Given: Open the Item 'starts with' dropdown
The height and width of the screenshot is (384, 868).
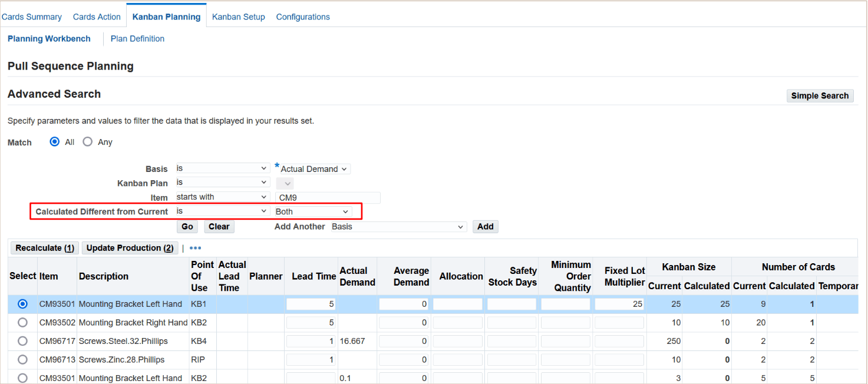Looking at the screenshot, I should click(222, 197).
